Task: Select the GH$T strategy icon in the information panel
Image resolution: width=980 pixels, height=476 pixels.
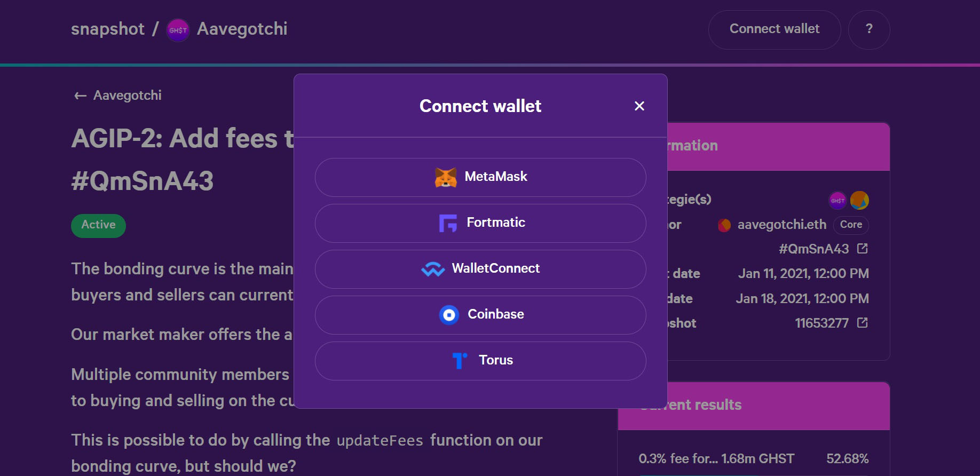Action: [x=837, y=200]
